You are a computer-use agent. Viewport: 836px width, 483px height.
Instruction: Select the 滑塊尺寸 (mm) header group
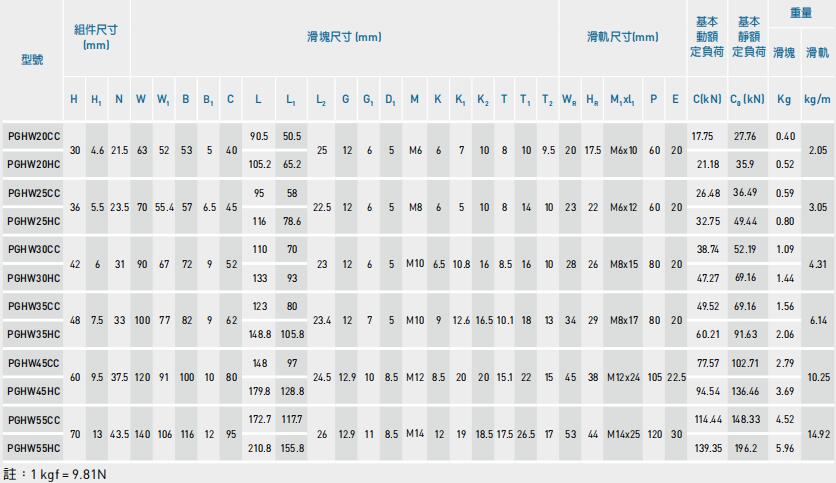[343, 38]
